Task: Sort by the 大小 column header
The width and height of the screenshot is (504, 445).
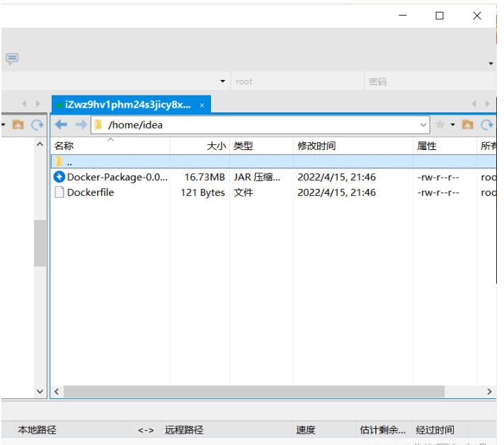Action: 200,146
